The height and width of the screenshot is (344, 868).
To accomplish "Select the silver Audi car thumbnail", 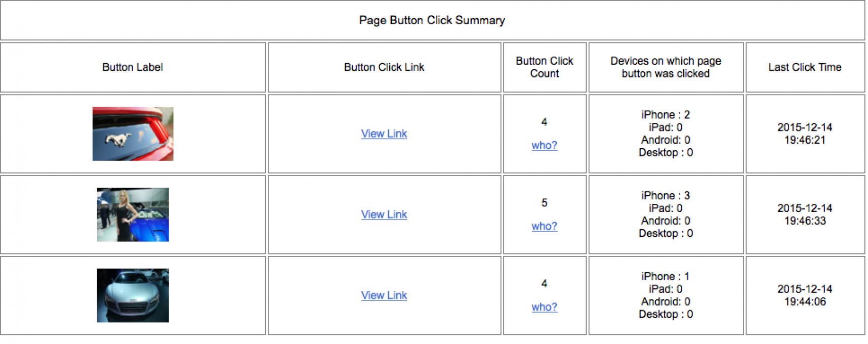I will click(x=133, y=295).
